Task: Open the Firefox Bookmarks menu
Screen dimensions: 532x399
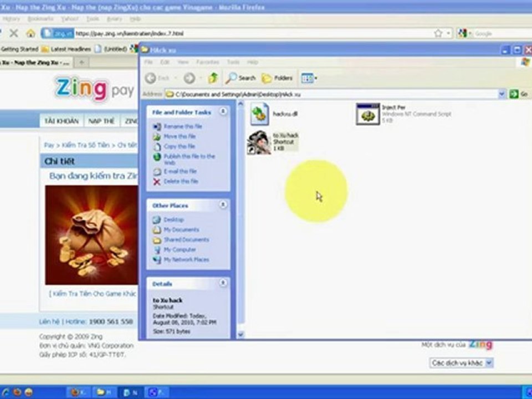Action: [40, 19]
